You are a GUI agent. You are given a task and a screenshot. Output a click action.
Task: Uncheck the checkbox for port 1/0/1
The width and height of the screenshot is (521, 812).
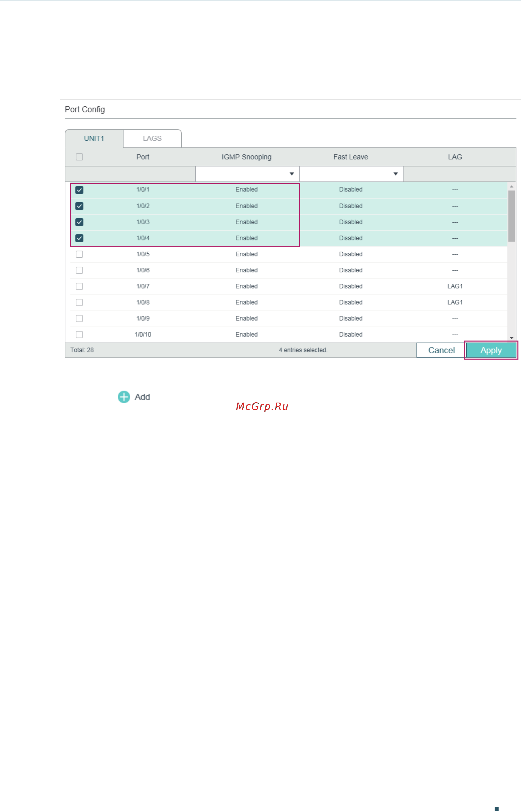point(79,190)
